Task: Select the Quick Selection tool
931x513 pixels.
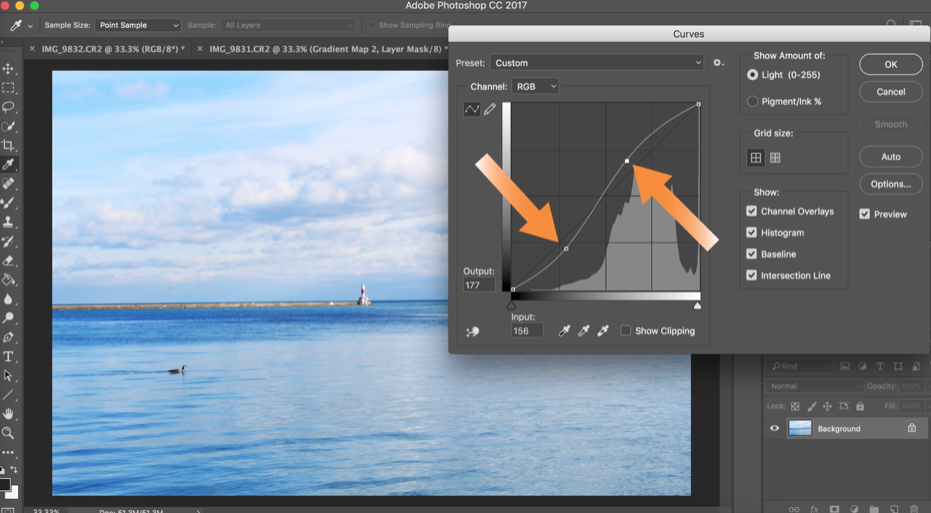Action: (x=8, y=126)
